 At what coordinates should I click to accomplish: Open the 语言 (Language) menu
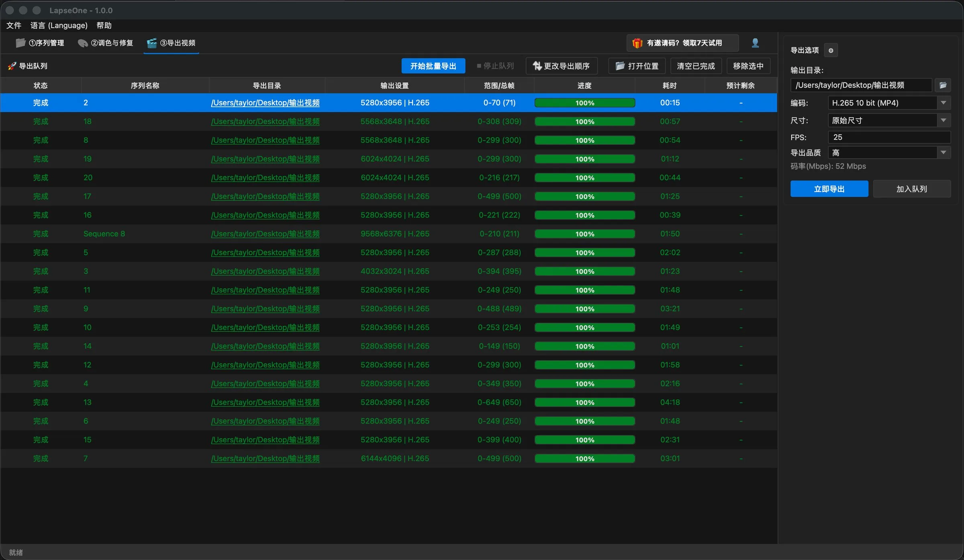pos(59,25)
